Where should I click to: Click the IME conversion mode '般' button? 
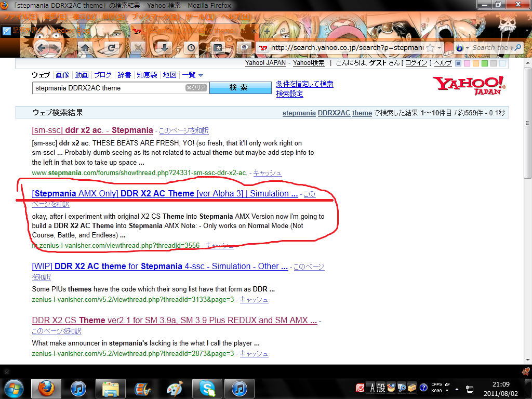coord(381,388)
